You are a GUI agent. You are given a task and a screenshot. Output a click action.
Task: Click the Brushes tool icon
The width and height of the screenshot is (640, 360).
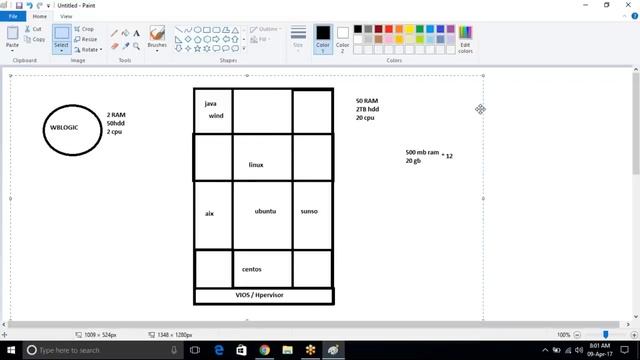tap(157, 33)
